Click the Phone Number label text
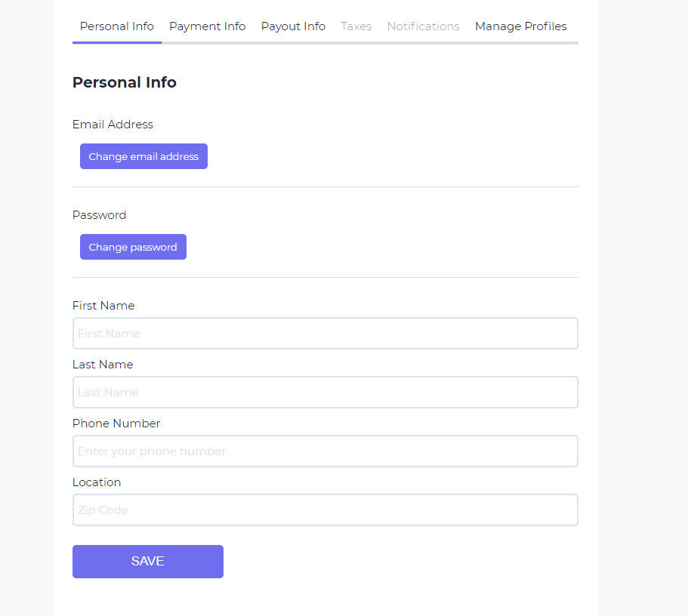The height and width of the screenshot is (616, 688). coord(116,423)
